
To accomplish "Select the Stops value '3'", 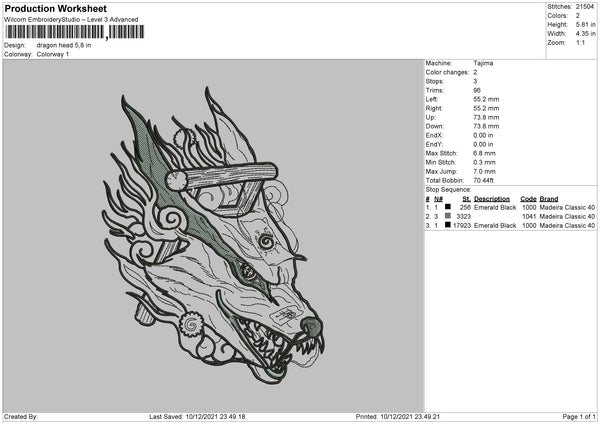I will tap(475, 81).
